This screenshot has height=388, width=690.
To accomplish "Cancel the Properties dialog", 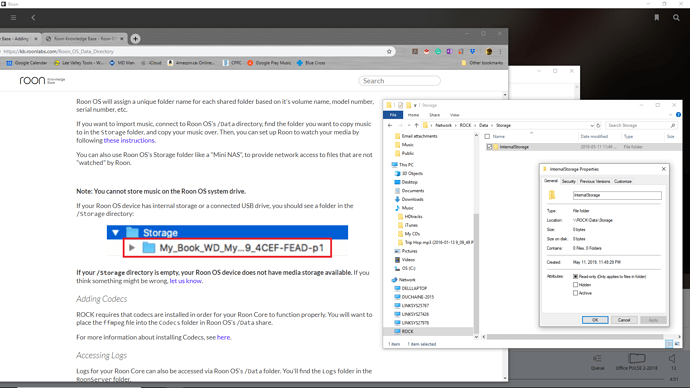I will pos(624,320).
